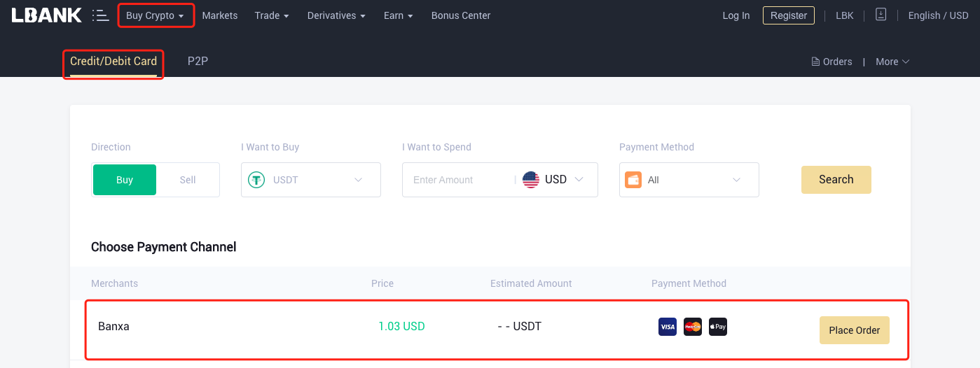Open the USD currency dropdown
Image resolution: width=980 pixels, height=368 pixels.
(x=554, y=180)
